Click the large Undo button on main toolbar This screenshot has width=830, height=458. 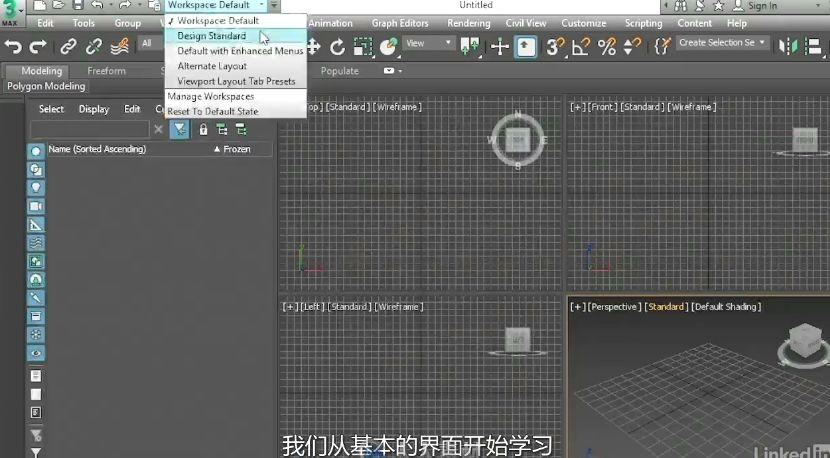tap(13, 47)
